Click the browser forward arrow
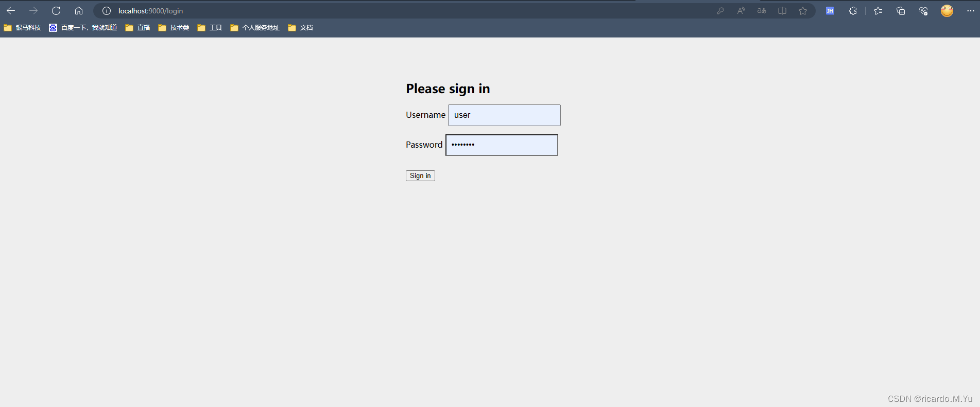 (33, 11)
